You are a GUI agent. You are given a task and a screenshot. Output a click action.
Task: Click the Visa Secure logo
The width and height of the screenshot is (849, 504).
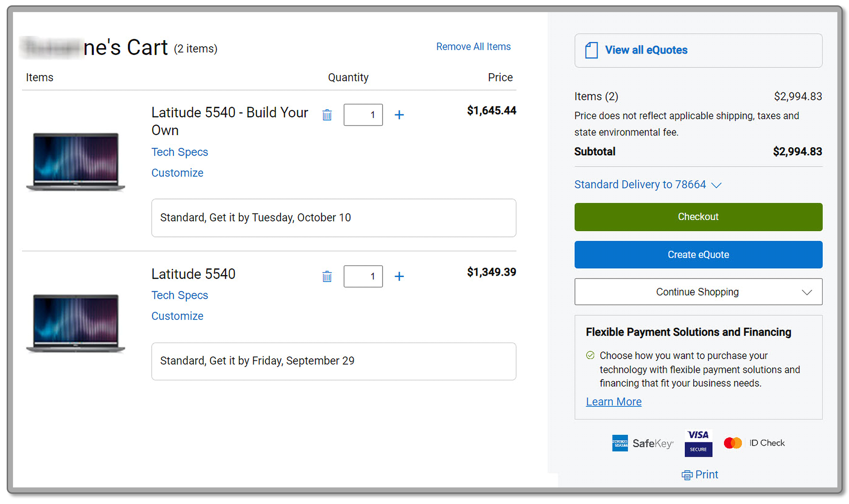tap(698, 443)
